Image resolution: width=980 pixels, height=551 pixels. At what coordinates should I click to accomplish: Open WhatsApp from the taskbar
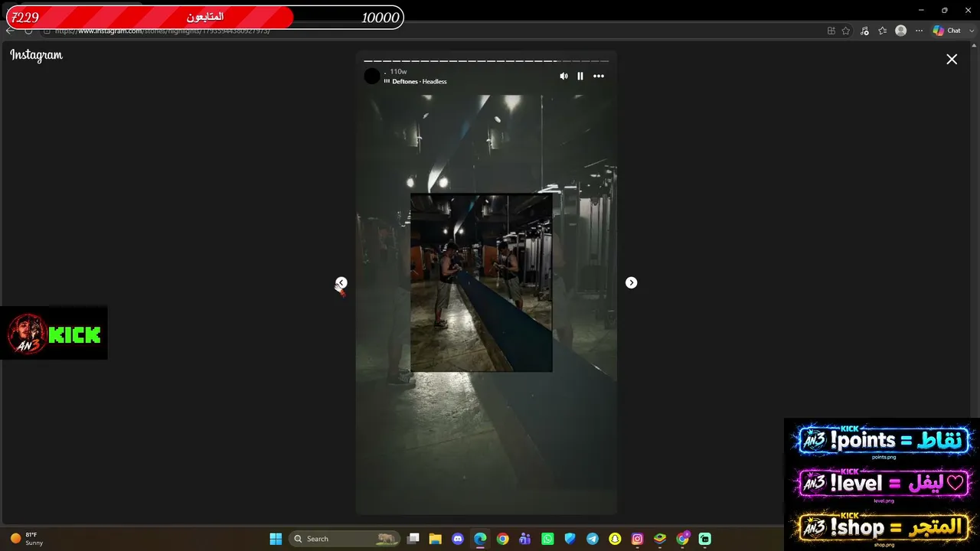[547, 539]
